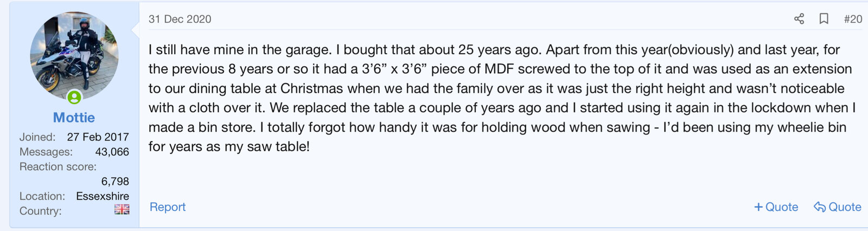
Task: Click the "Country:" label
Action: coord(41,211)
